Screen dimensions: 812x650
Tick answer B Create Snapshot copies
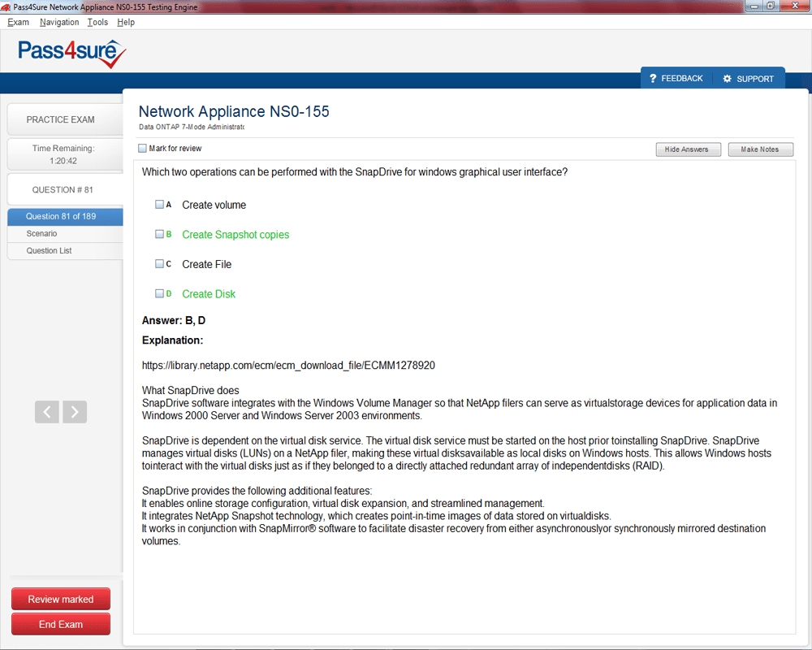coord(160,234)
